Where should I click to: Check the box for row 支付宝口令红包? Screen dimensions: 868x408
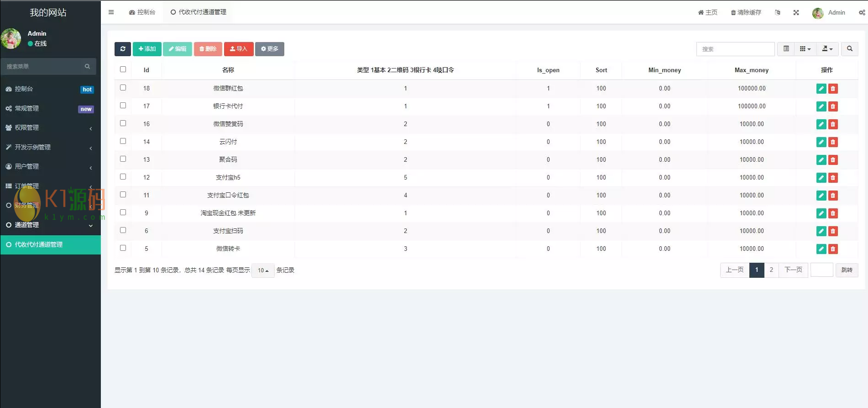click(123, 195)
